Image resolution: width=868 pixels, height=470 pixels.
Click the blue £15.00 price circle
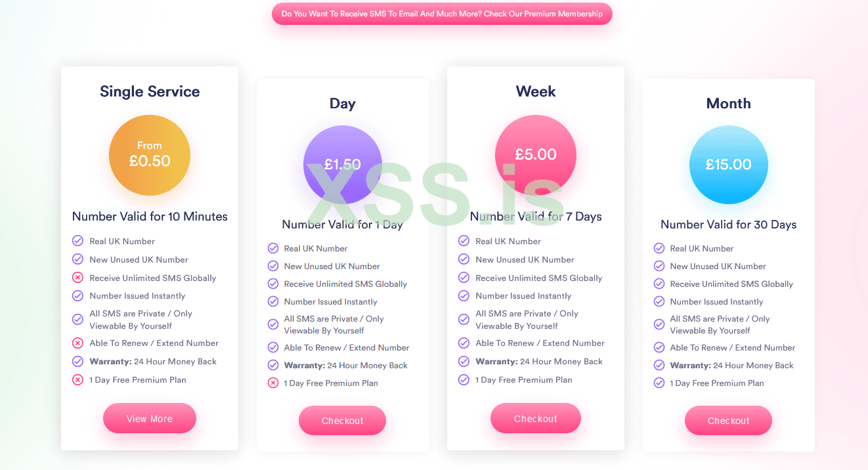click(728, 164)
